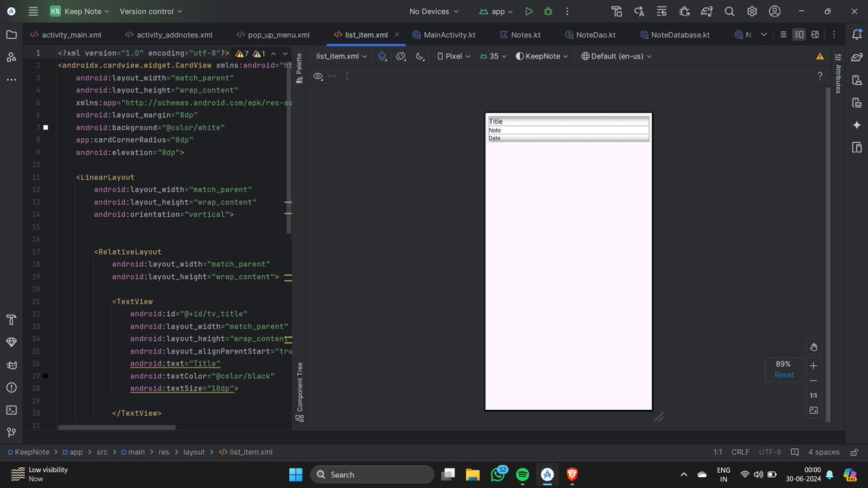
Task: Open the Orientation for Preview menu
Action: [x=401, y=56]
